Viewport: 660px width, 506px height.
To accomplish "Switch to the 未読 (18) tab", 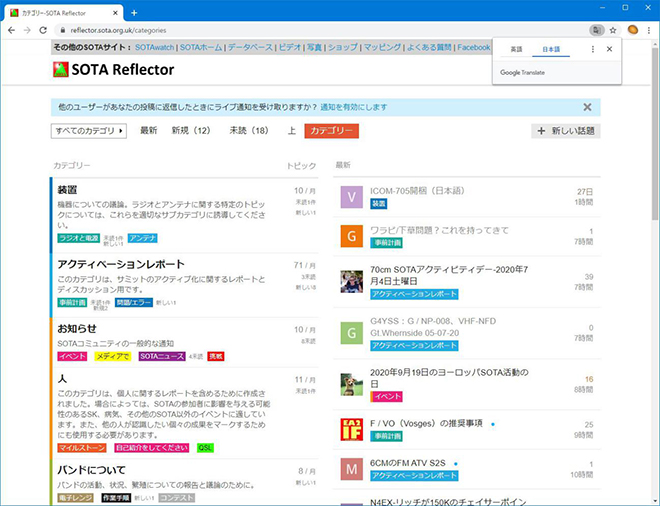I will pyautogui.click(x=249, y=131).
